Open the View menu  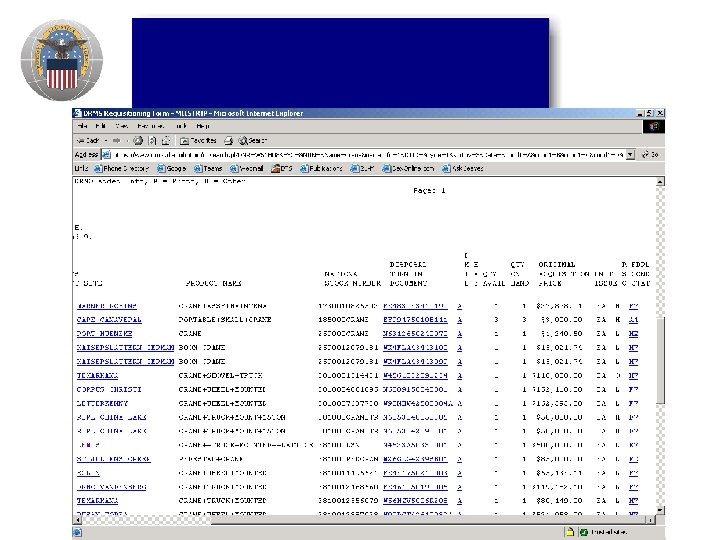pyautogui.click(x=122, y=126)
